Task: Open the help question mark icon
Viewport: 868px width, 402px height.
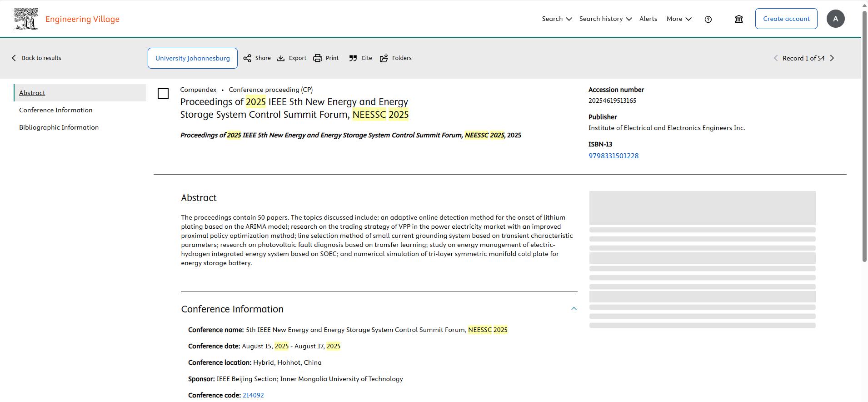Action: pos(708,19)
